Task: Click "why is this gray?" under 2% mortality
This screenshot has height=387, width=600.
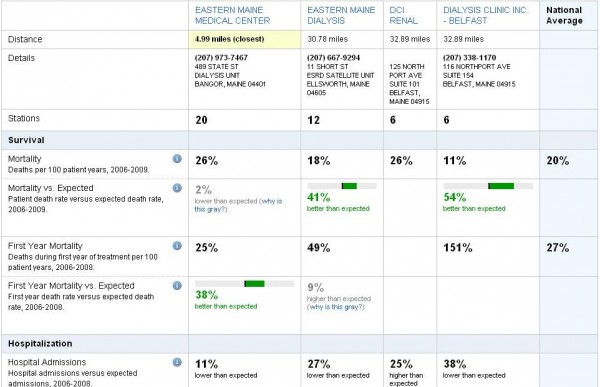Action: point(238,205)
